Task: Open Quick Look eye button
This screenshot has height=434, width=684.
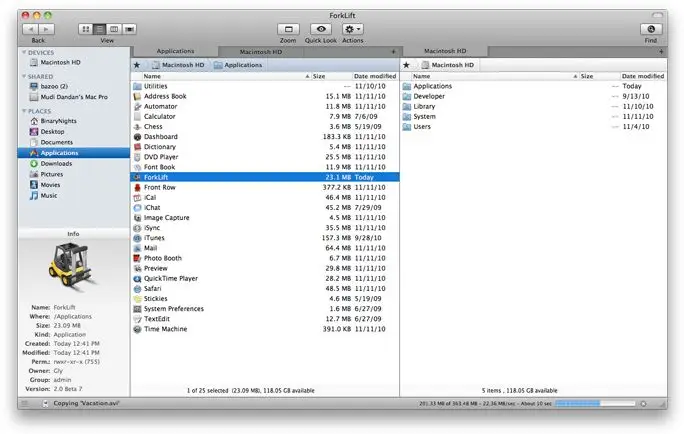Action: (x=321, y=29)
